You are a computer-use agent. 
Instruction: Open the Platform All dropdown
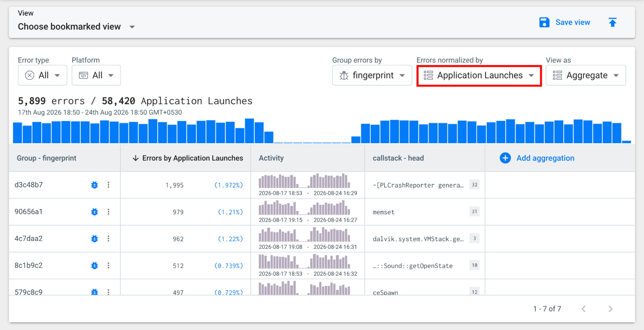96,75
